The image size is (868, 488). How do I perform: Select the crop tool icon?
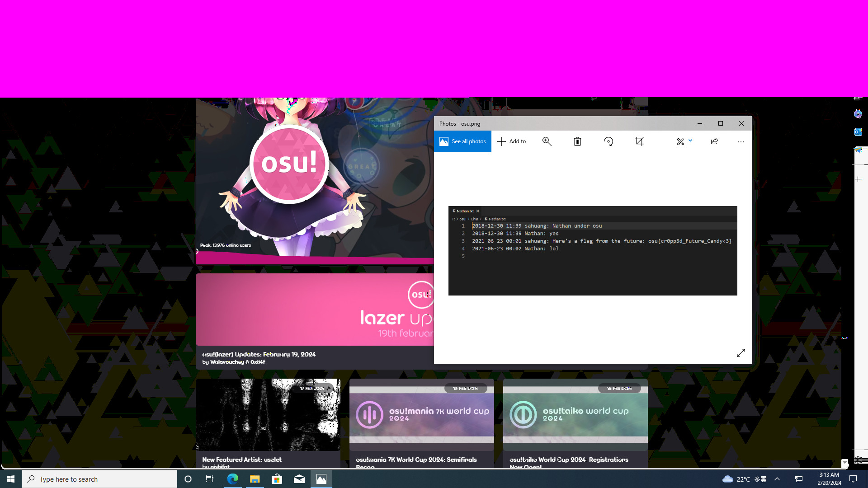[x=639, y=141]
